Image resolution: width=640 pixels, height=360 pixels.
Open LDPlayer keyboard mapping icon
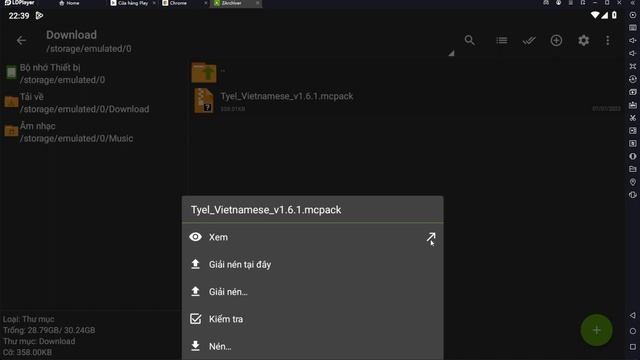pos(633,28)
